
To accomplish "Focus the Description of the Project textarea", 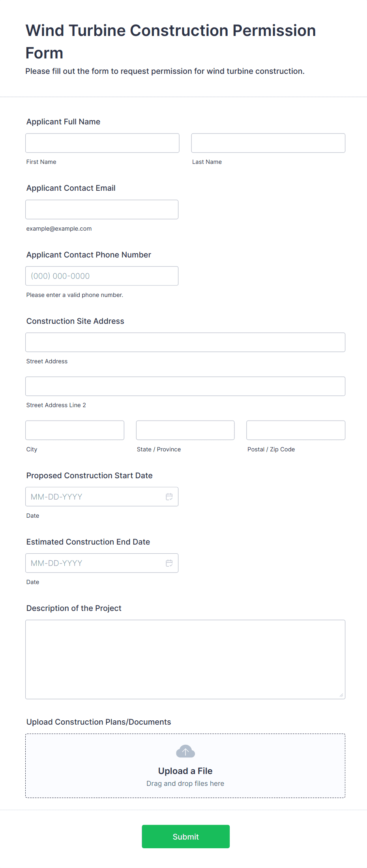I will pos(185,659).
